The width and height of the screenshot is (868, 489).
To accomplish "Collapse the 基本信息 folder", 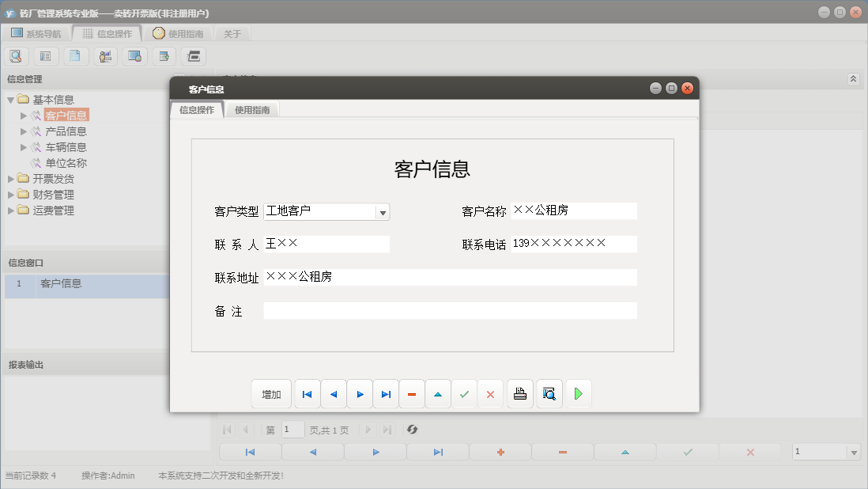I will [9, 98].
